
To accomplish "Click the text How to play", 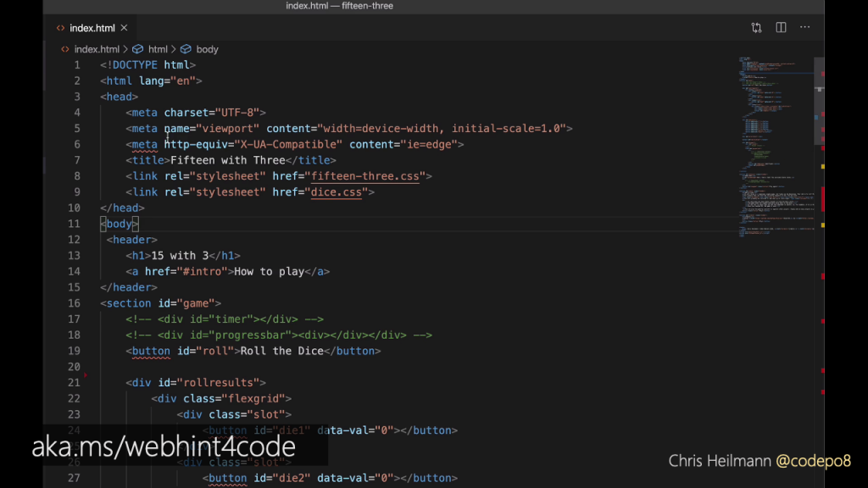I will tap(269, 272).
